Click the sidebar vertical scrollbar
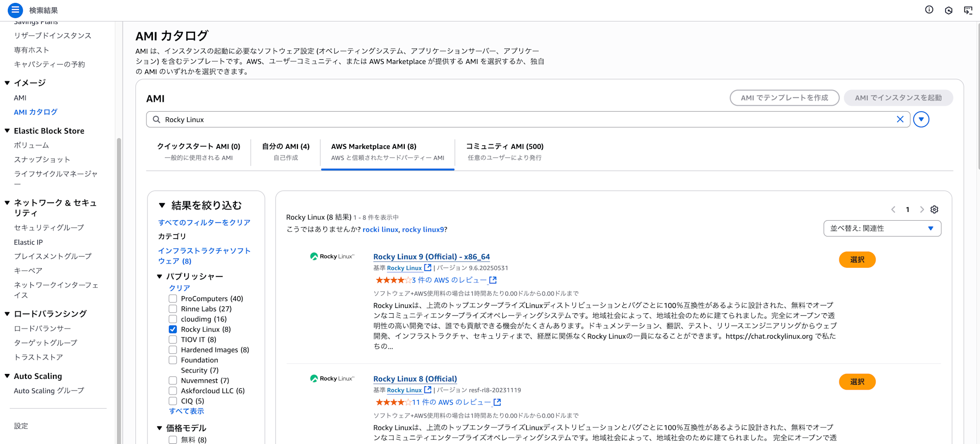This screenshot has width=980, height=444. click(x=119, y=291)
